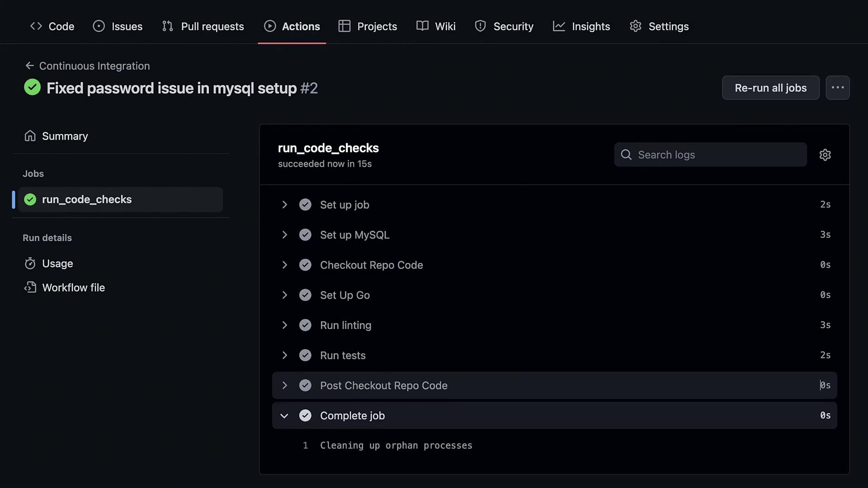Open the Security tab
Image resolution: width=868 pixels, height=488 pixels.
pyautogui.click(x=504, y=26)
